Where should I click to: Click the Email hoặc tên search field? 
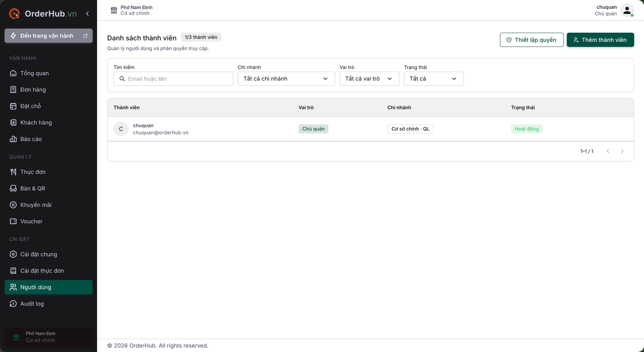click(174, 79)
